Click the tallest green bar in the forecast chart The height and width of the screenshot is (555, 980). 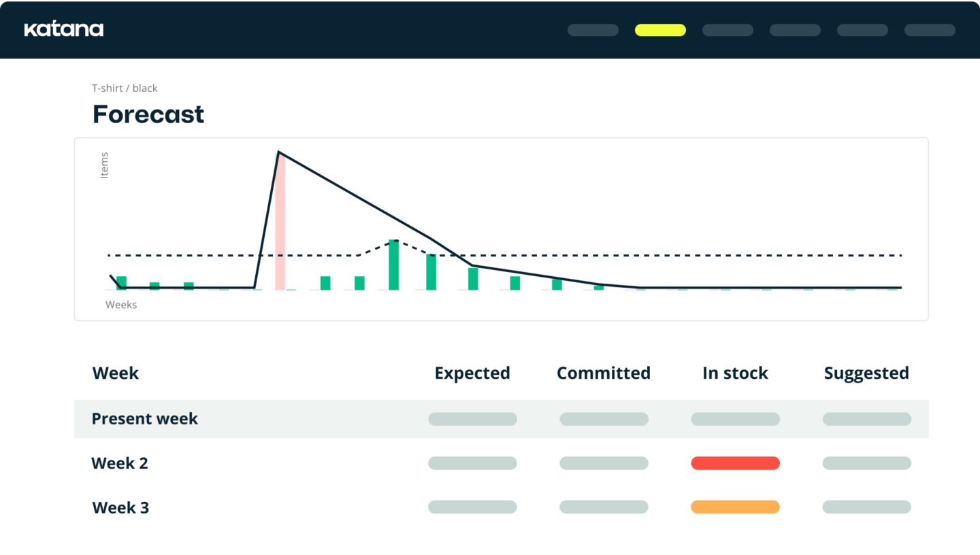point(395,265)
